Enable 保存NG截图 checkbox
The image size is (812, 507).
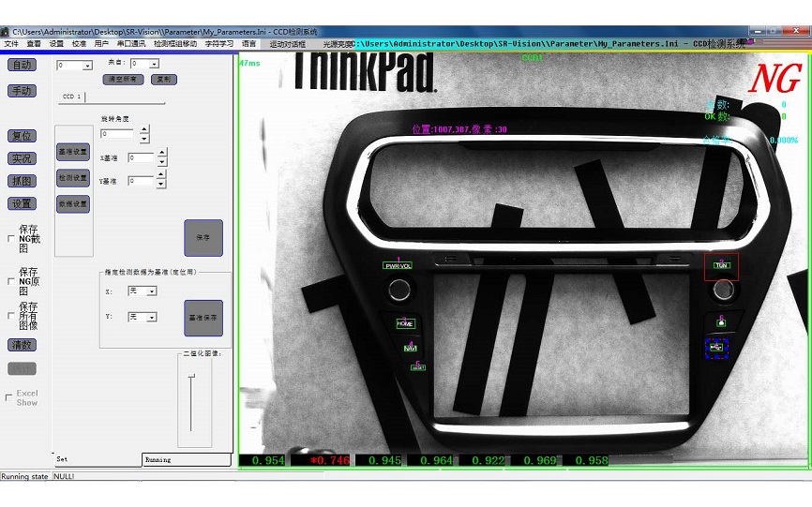point(10,239)
